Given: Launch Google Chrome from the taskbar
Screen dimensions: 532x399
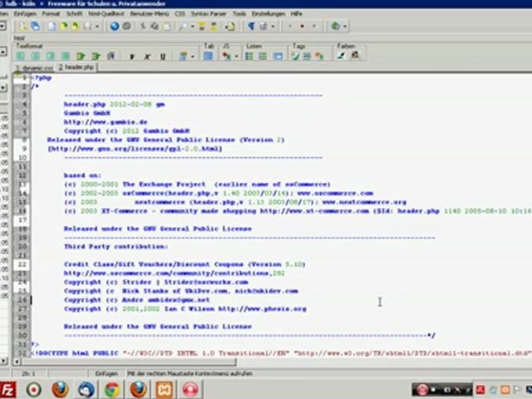Looking at the screenshot, I should [x=111, y=389].
